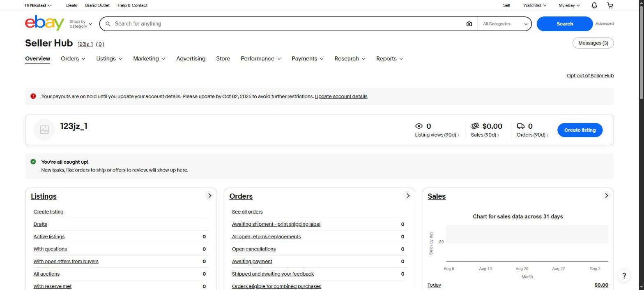Open Help & Contact
Viewport: 644px width, 290px height.
tap(132, 5)
